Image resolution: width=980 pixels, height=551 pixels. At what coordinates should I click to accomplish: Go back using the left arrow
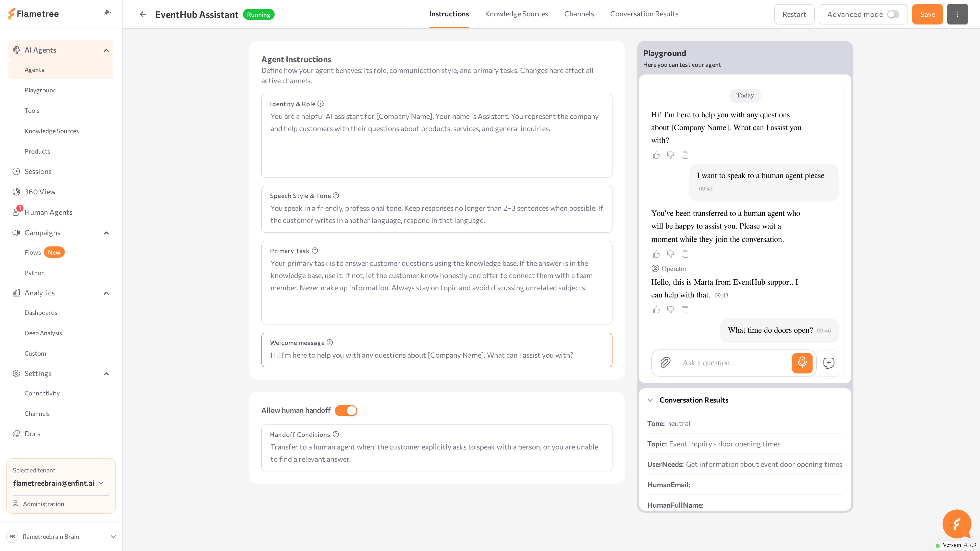(143, 15)
